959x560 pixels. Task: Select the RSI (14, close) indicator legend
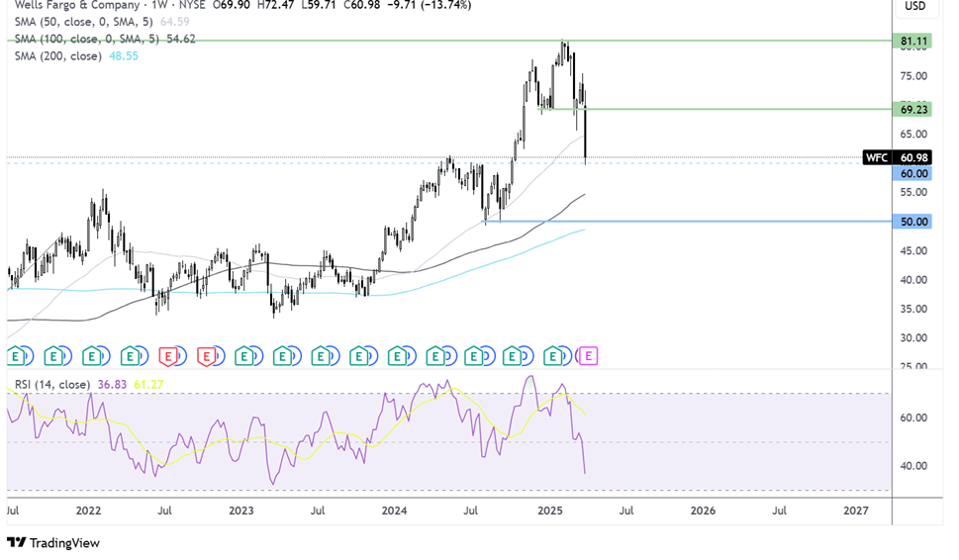[52, 385]
